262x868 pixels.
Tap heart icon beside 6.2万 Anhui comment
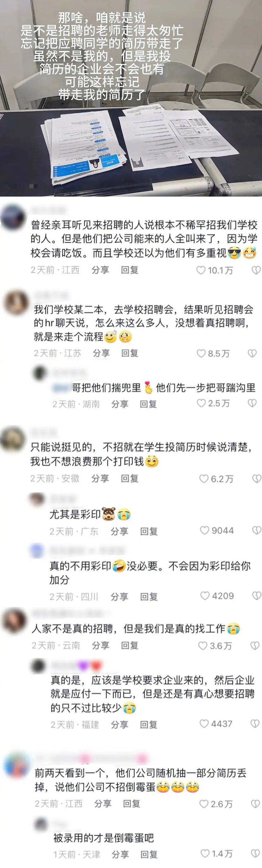pyautogui.click(x=204, y=479)
